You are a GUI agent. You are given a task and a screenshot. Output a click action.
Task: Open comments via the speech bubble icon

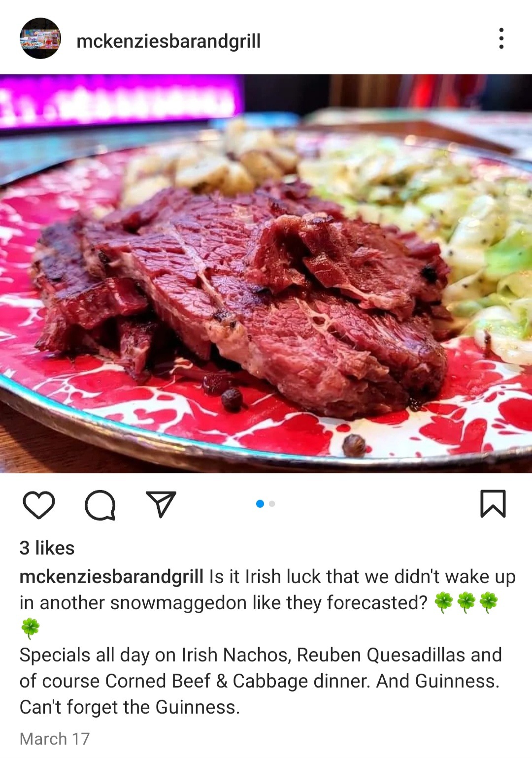coord(100,505)
